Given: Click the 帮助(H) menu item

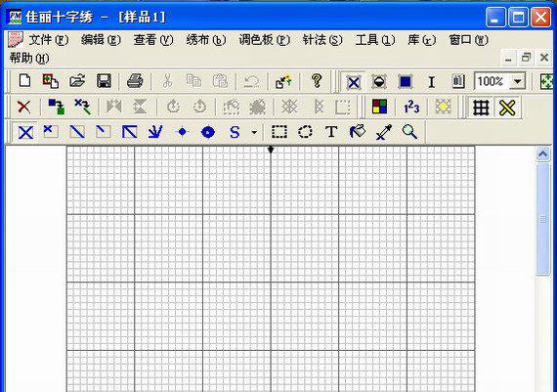Looking at the screenshot, I should [x=29, y=59].
